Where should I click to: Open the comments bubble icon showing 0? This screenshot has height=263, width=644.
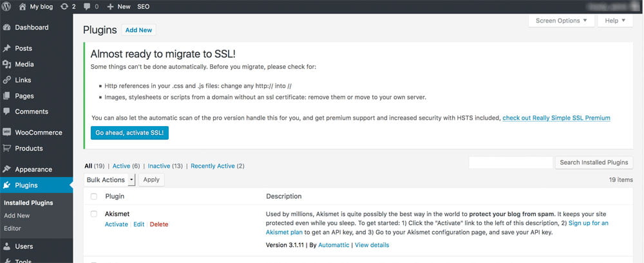point(87,6)
